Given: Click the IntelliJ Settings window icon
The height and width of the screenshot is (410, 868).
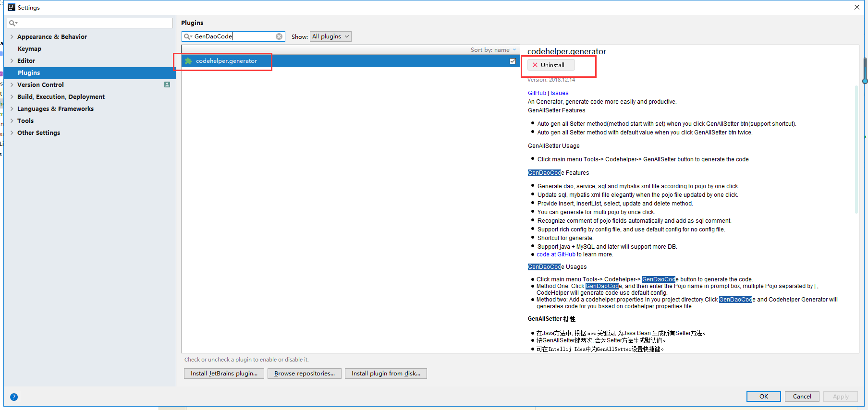Looking at the screenshot, I should click(x=12, y=7).
